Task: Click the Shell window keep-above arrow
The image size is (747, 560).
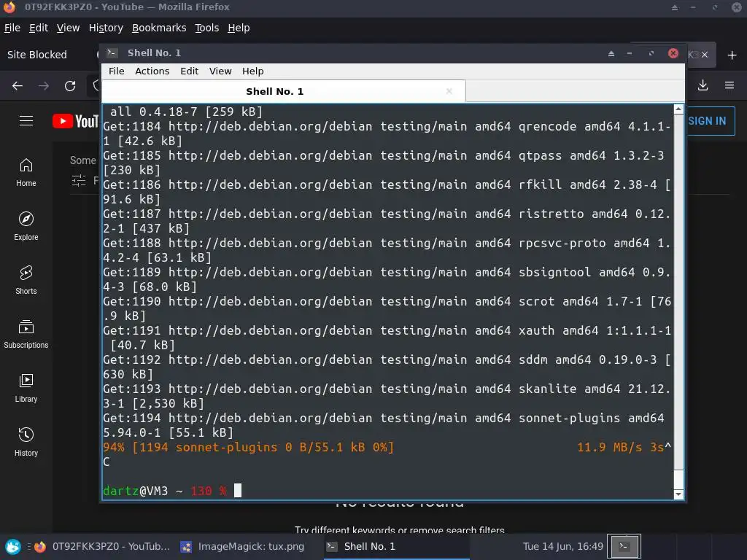Action: [x=611, y=53]
